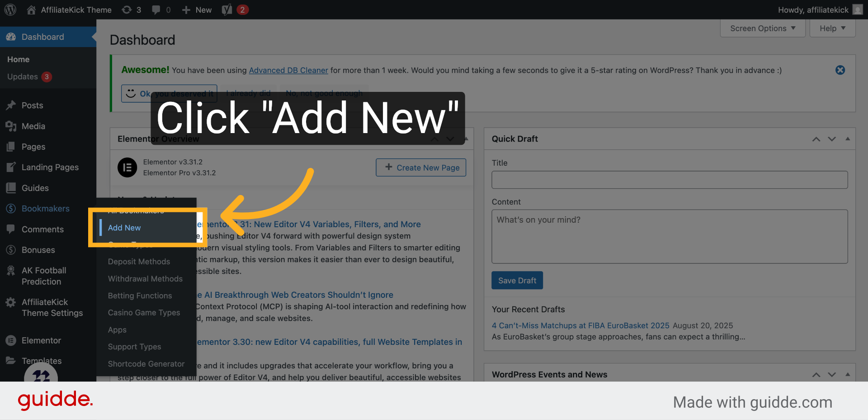Open the Elementor 3.30 article link
This screenshot has width=868, height=420.
pyautogui.click(x=330, y=342)
